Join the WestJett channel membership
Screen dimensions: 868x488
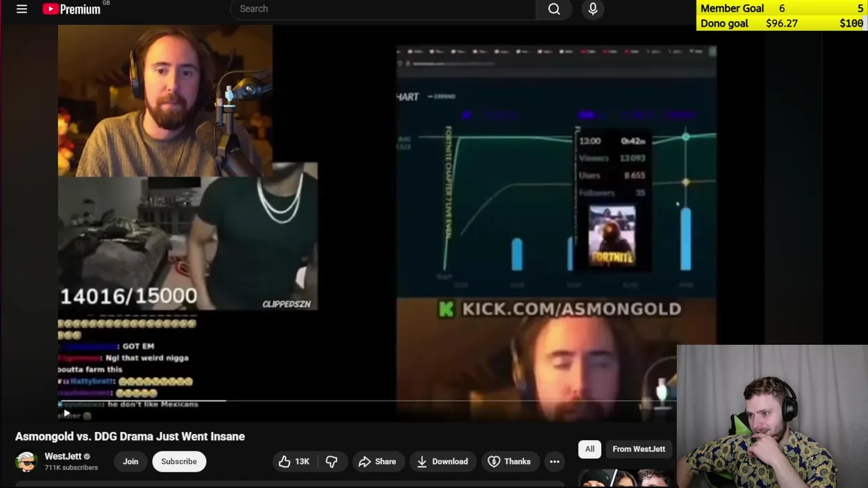[x=130, y=462]
